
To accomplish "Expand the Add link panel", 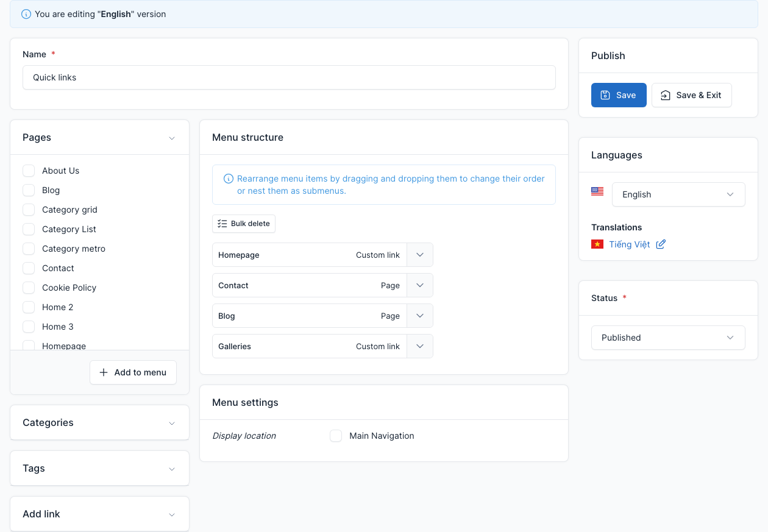I will [172, 514].
